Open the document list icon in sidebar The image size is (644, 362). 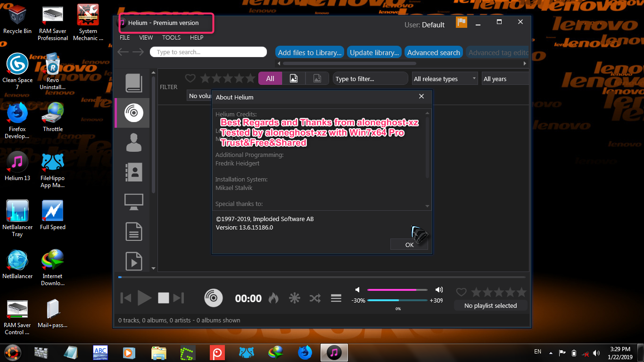133,232
